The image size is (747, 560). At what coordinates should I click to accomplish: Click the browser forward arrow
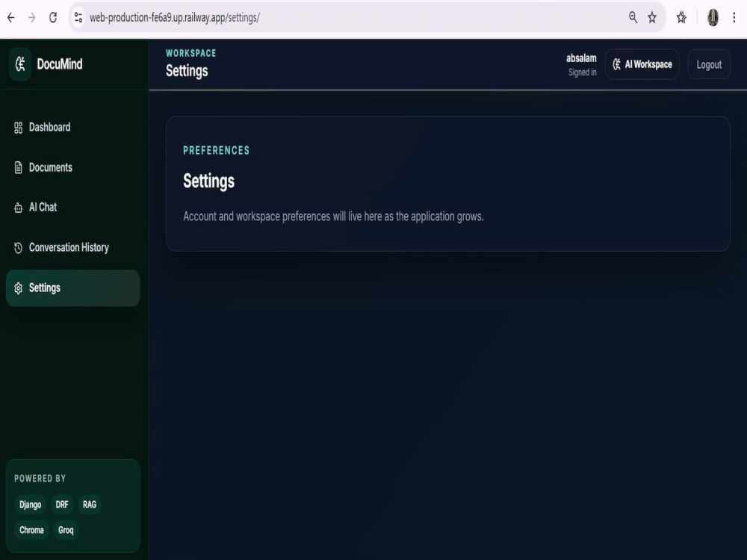(x=32, y=18)
